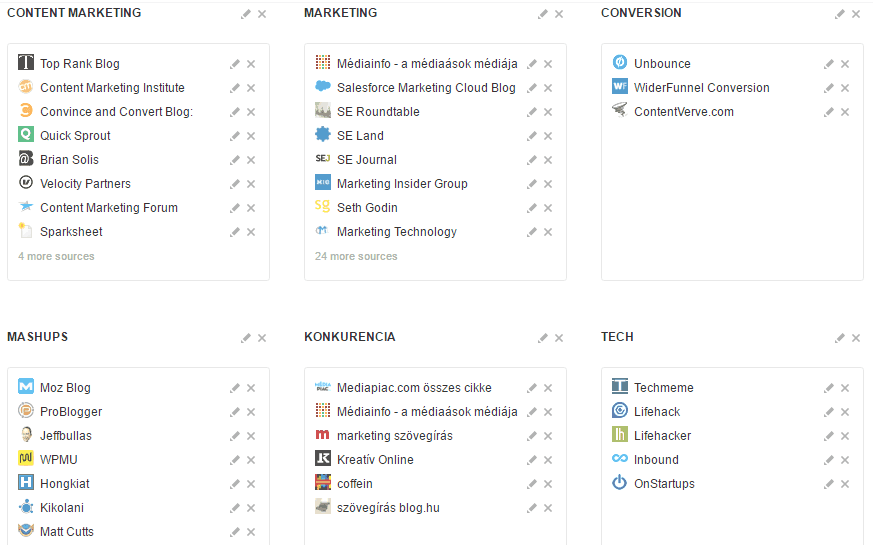Edit the Konkurencia category title
The width and height of the screenshot is (873, 545).
tap(543, 338)
